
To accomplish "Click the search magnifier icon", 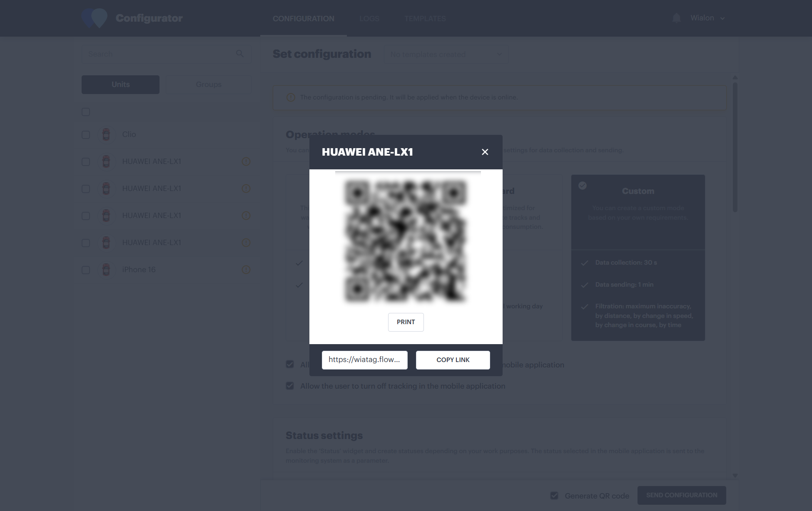I will click(240, 54).
